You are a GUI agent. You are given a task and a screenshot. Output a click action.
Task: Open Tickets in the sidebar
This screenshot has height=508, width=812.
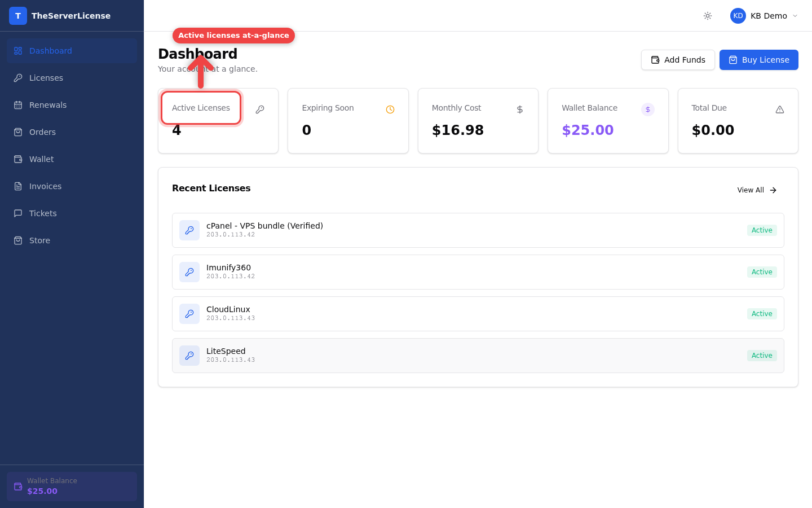[72, 213]
